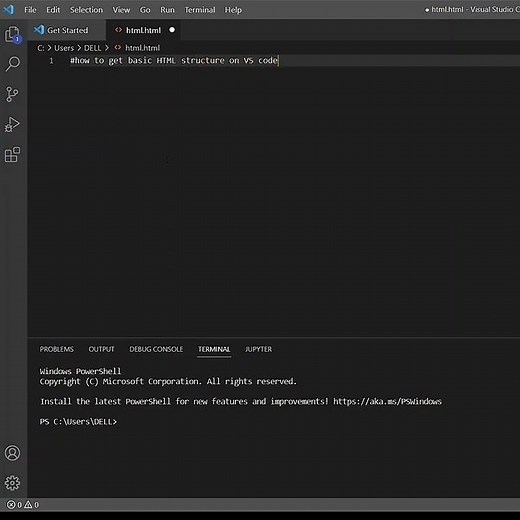Switch to the OUTPUT panel tab
This screenshot has height=520, width=520.
101,349
